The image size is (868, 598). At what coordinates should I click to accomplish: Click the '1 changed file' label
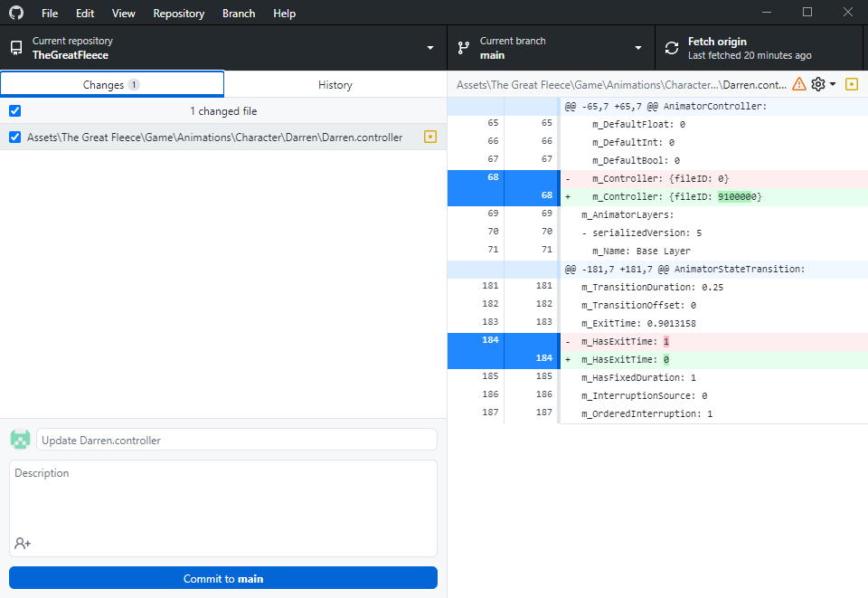223,110
